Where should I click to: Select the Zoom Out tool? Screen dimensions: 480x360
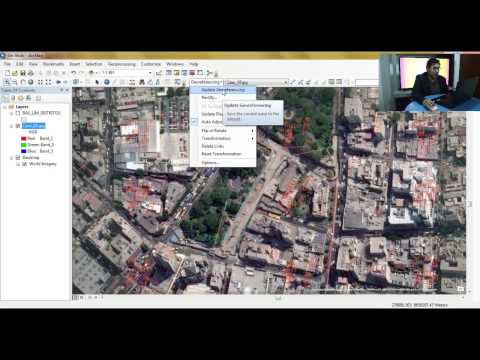coord(15,82)
